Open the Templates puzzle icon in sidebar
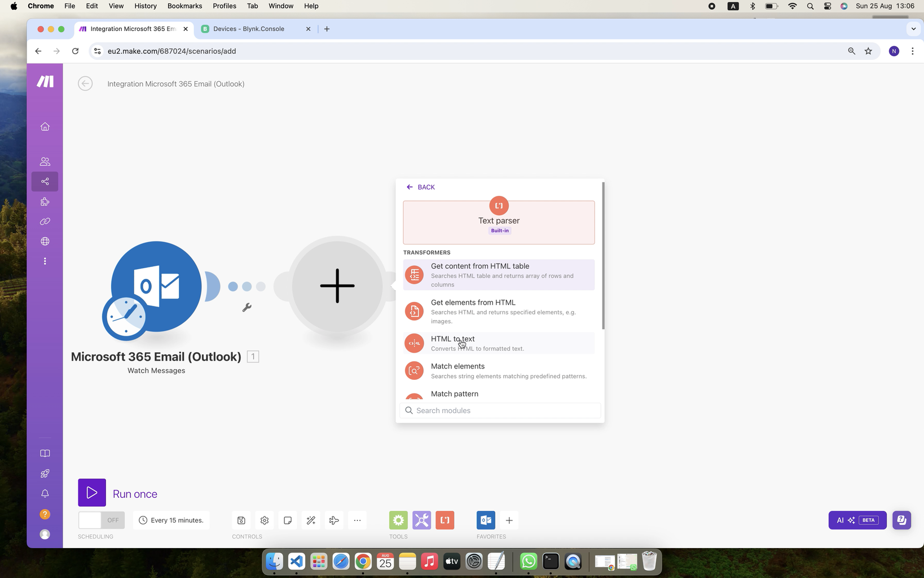The height and width of the screenshot is (578, 924). pos(45,202)
